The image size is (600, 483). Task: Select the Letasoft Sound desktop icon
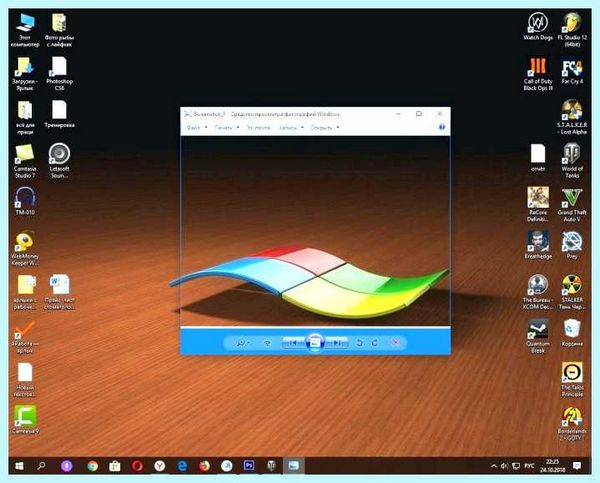click(59, 161)
